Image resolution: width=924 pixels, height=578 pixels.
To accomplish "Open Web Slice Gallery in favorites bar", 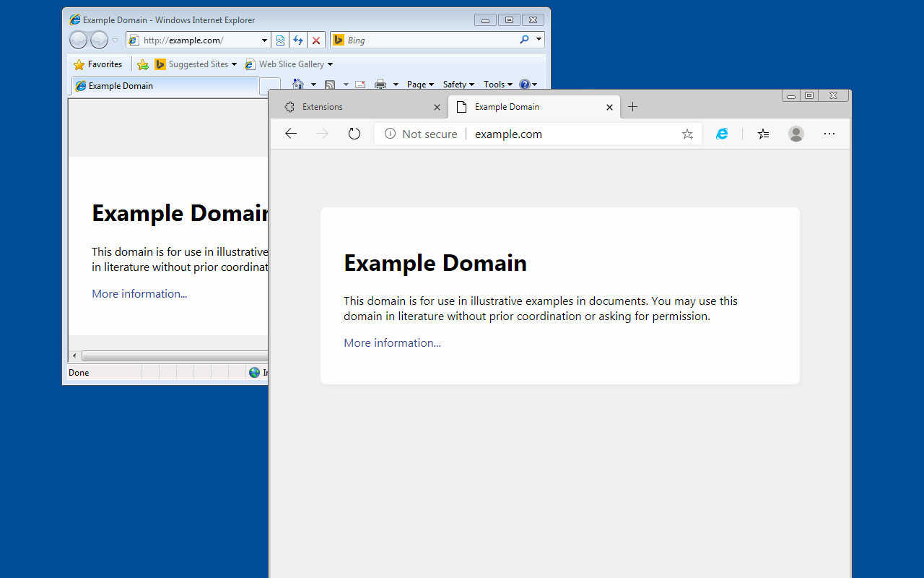I will tap(289, 64).
